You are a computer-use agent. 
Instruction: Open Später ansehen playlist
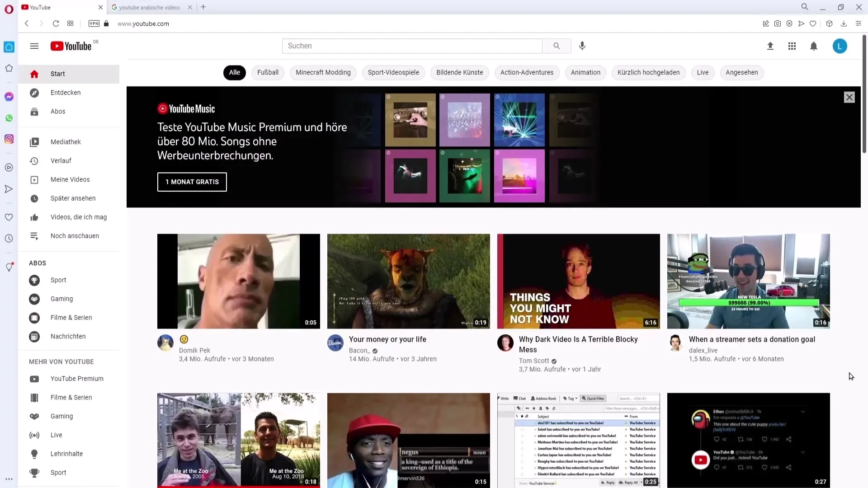click(69, 198)
